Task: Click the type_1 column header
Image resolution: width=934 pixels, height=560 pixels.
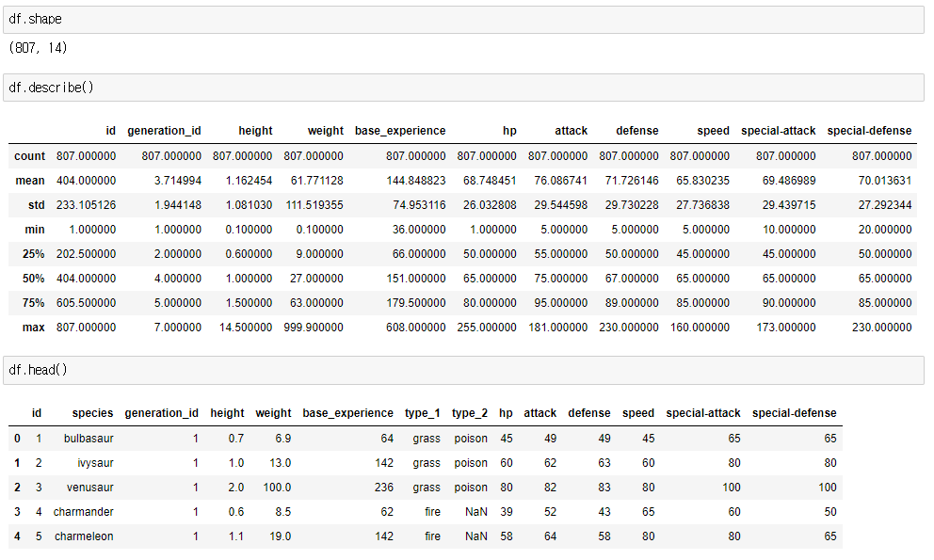Action: click(423, 413)
